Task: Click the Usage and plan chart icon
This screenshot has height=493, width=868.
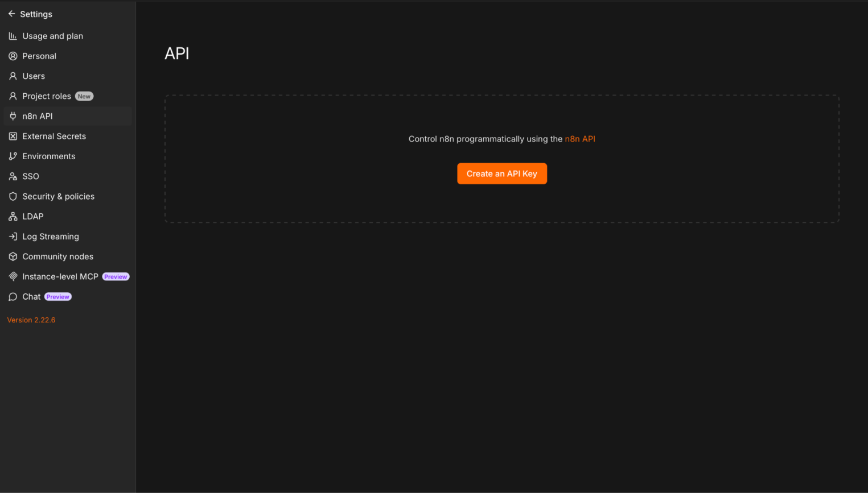Action: 13,36
